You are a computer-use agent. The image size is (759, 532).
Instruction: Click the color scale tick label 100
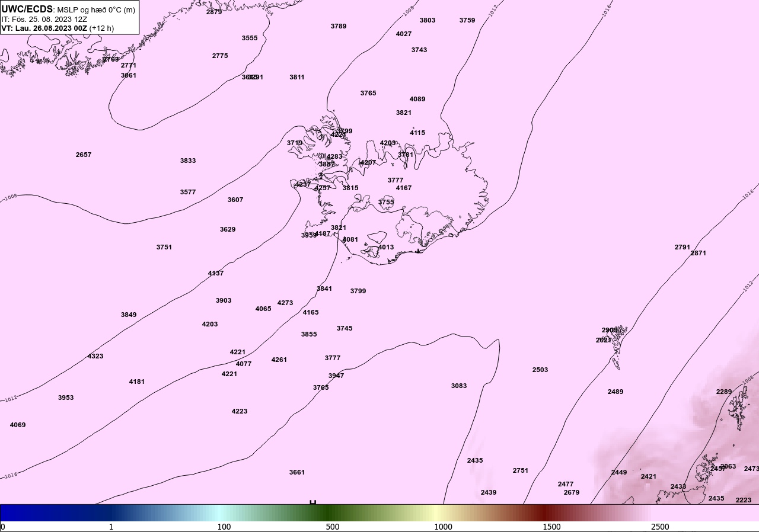click(224, 527)
